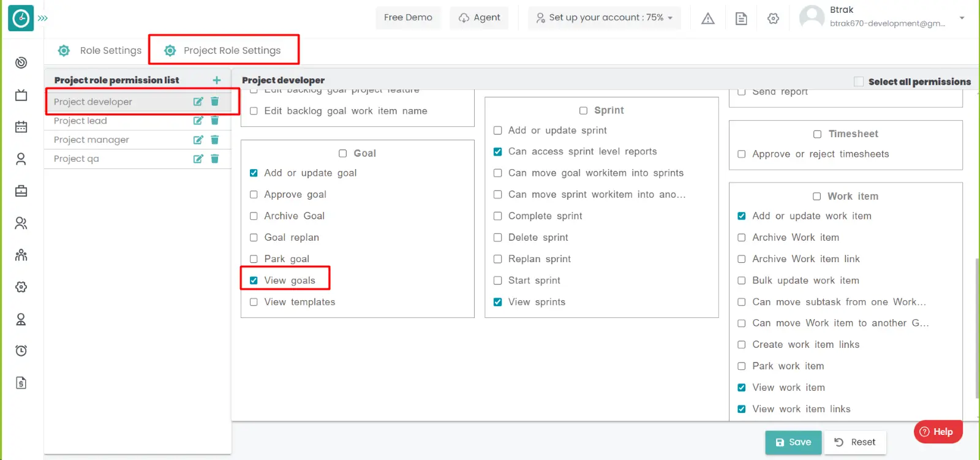Click edit icon for Project lead role
This screenshot has width=980, height=460.
point(198,121)
